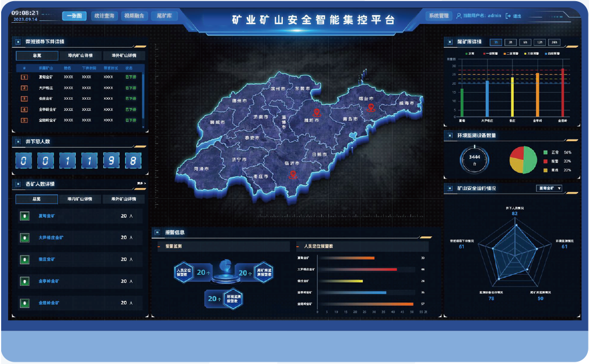Click the 人员定位报警数 hexagon icon
The height and width of the screenshot is (364, 589).
[184, 272]
